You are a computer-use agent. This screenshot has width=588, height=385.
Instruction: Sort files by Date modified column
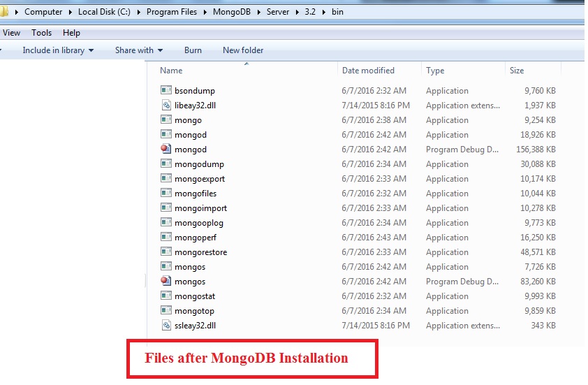368,70
